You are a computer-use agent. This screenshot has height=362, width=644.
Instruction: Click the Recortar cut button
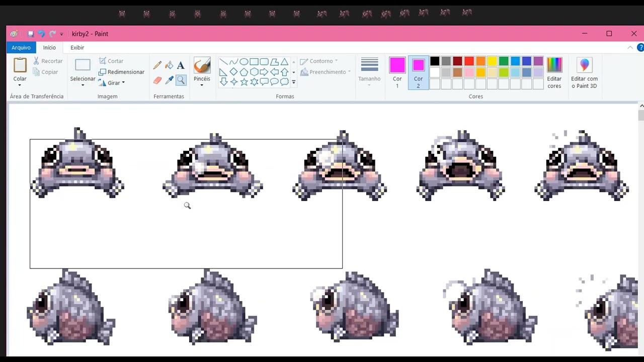pos(48,61)
